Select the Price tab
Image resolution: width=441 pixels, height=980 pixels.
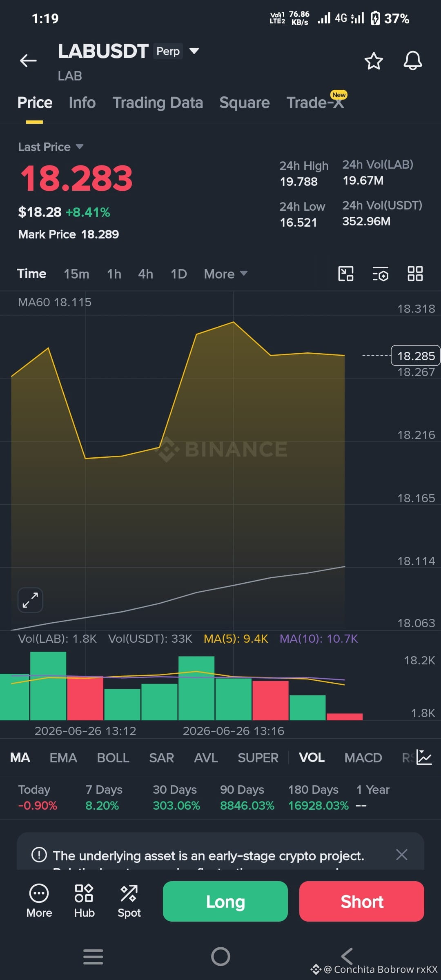pos(35,102)
